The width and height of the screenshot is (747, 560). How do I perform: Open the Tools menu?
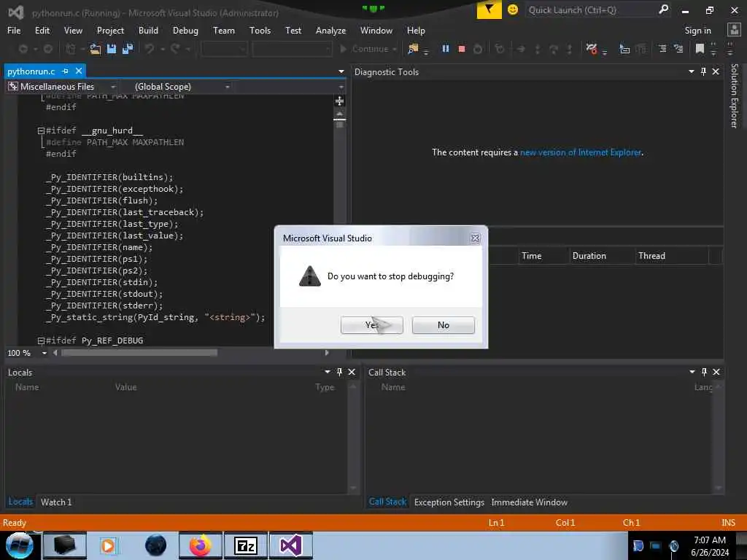[260, 31]
